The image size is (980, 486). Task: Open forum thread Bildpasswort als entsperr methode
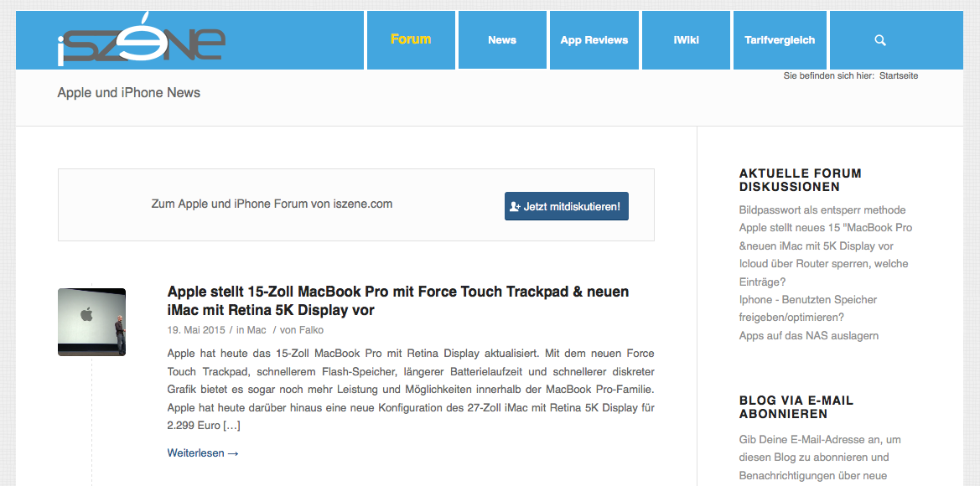coord(822,209)
